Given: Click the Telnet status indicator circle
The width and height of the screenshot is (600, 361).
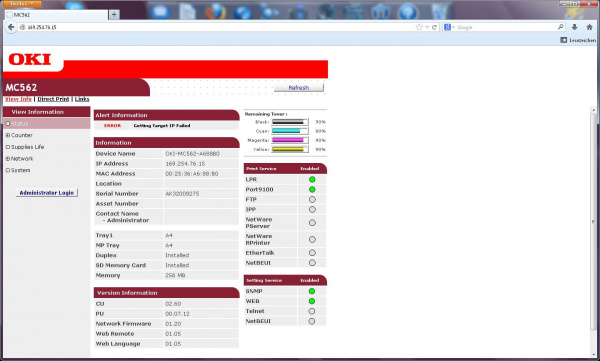Looking at the screenshot, I should point(312,311).
